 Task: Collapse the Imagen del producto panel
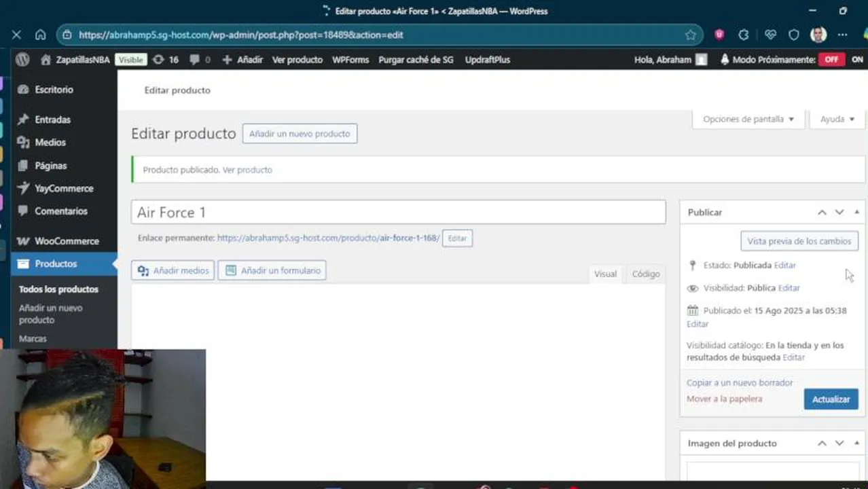click(856, 443)
